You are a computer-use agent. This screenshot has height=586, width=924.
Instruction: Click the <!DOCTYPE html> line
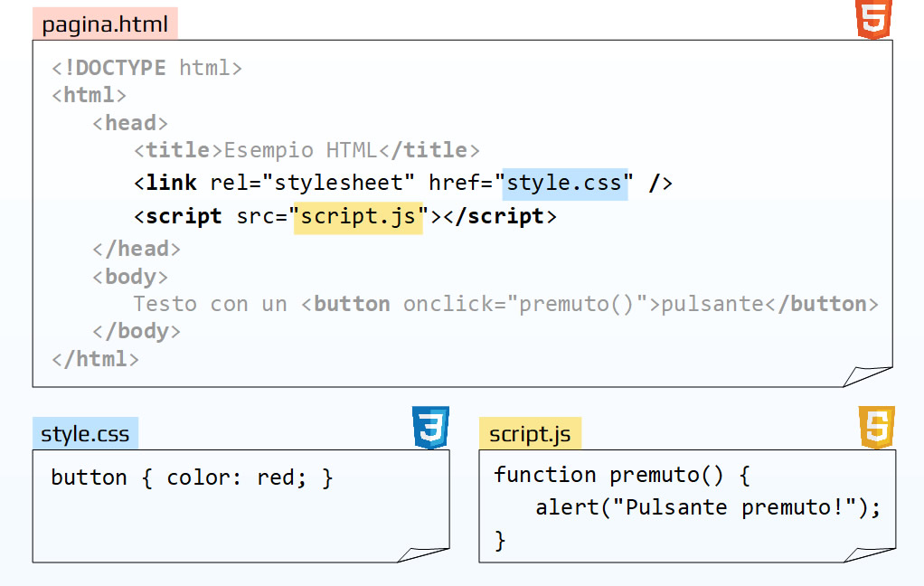(x=146, y=68)
